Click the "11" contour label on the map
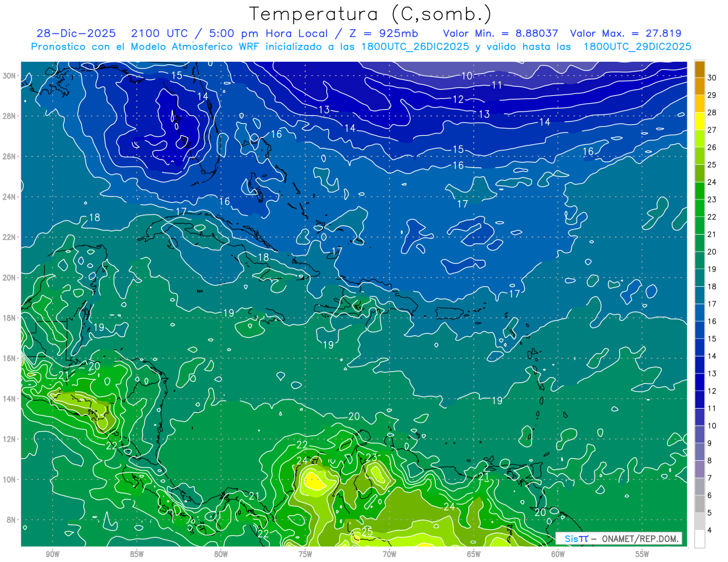728x562 pixels. click(x=497, y=85)
